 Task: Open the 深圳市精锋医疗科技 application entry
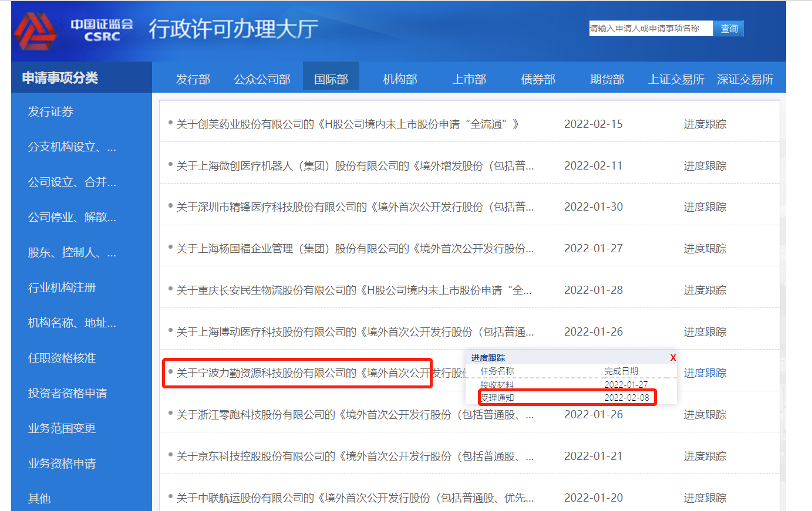pyautogui.click(x=355, y=207)
